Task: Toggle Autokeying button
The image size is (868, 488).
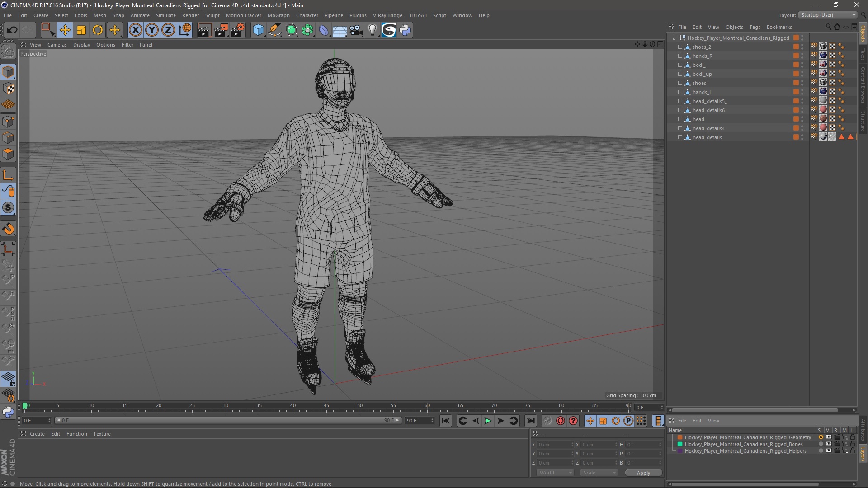Action: coord(561,421)
